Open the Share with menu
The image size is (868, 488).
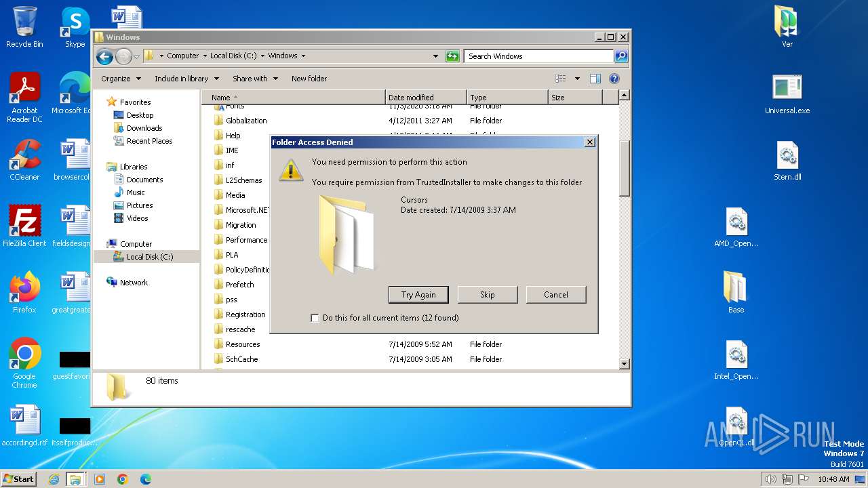coord(255,79)
